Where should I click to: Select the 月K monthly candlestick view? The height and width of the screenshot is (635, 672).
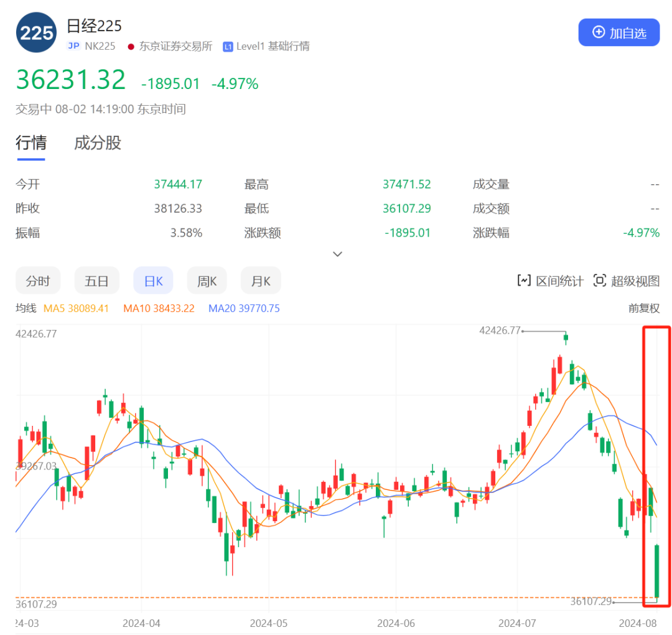pyautogui.click(x=261, y=280)
